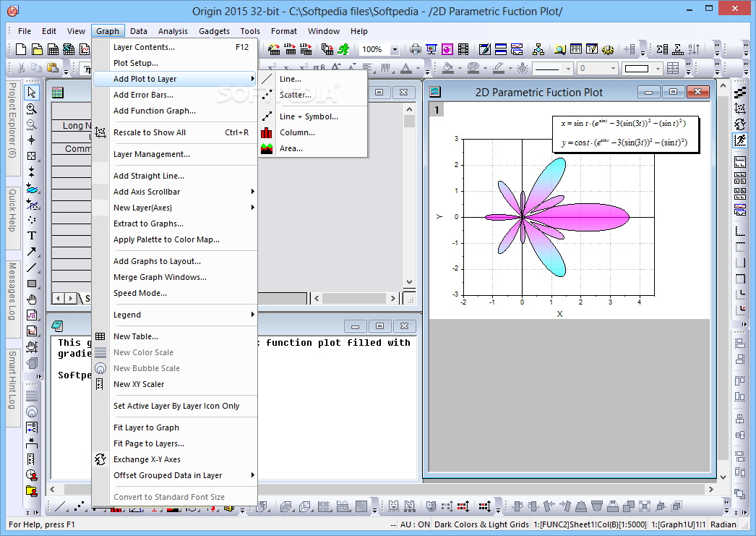Open the File menu
756x536 pixels.
pyautogui.click(x=24, y=31)
